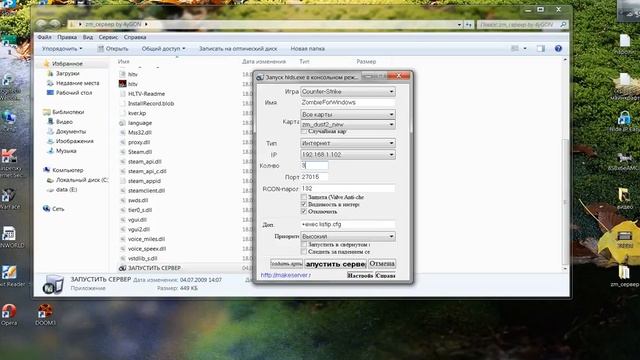
Task: Click the Создать ярлык button
Action: click(x=286, y=264)
